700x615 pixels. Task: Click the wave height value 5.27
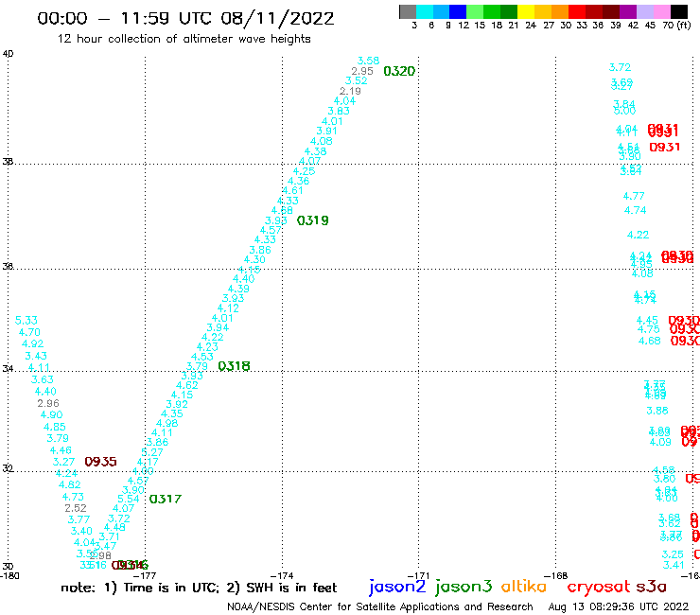point(152,452)
